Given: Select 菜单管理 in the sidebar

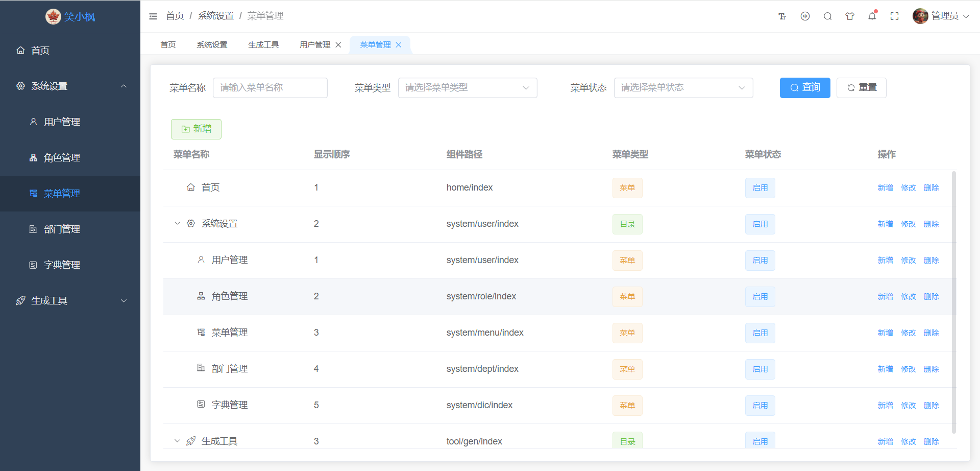Looking at the screenshot, I should point(70,194).
